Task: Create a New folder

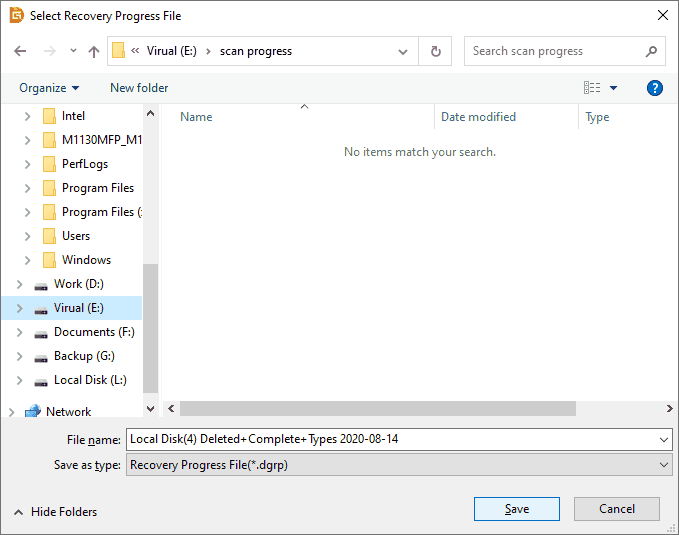Action: [139, 88]
